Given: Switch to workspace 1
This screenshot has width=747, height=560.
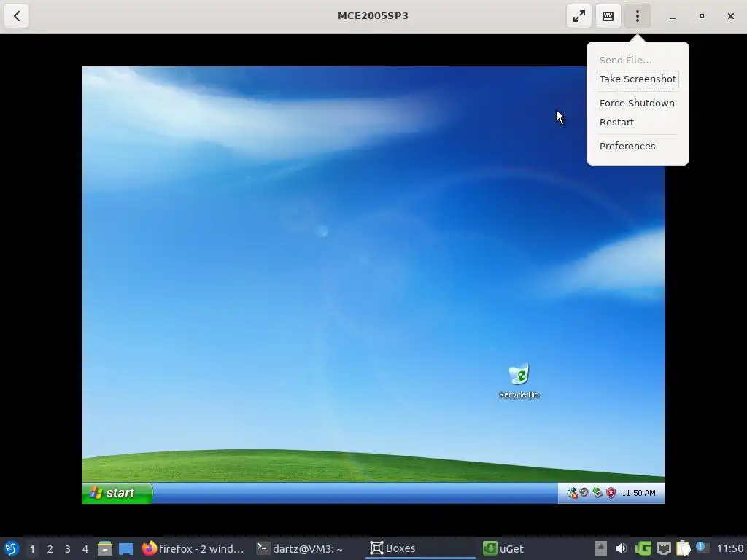Looking at the screenshot, I should (32, 549).
